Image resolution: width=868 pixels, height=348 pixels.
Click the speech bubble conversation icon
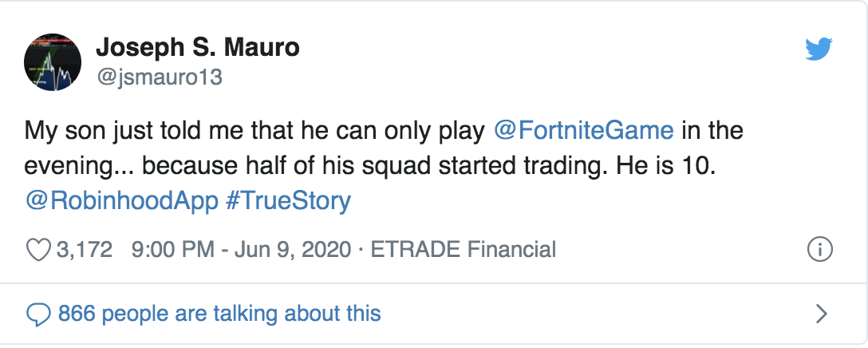point(38,314)
